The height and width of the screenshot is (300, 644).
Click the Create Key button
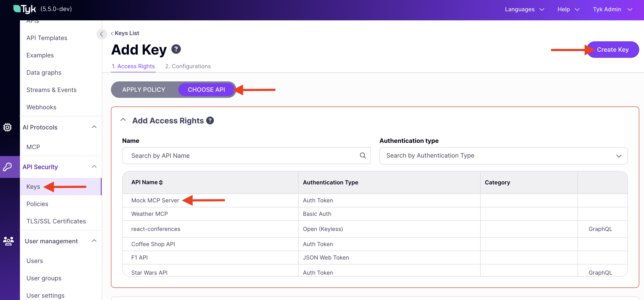613,50
